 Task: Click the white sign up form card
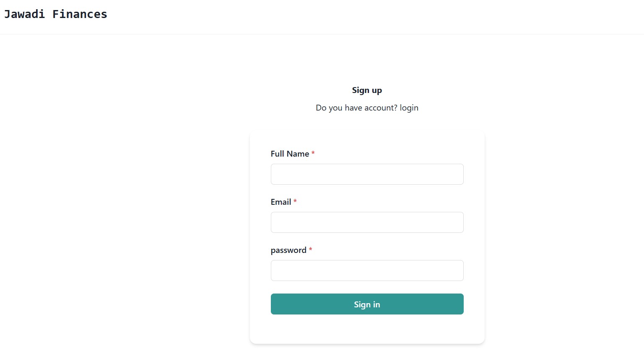(367, 331)
